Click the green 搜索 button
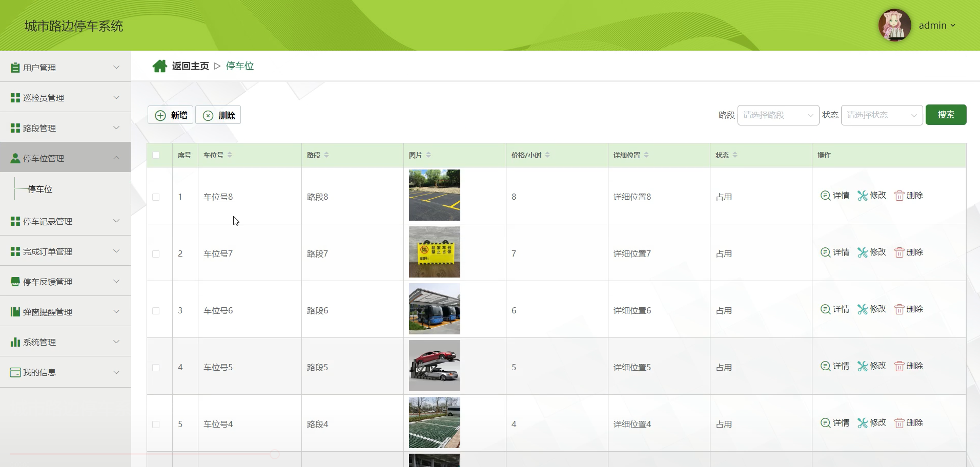The height and width of the screenshot is (467, 980). 946,115
